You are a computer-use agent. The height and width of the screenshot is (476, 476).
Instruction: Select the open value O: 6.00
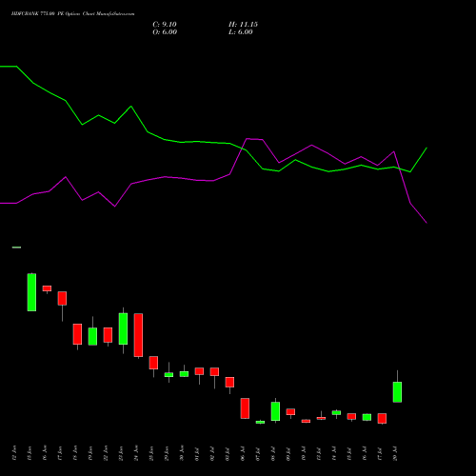coord(165,32)
